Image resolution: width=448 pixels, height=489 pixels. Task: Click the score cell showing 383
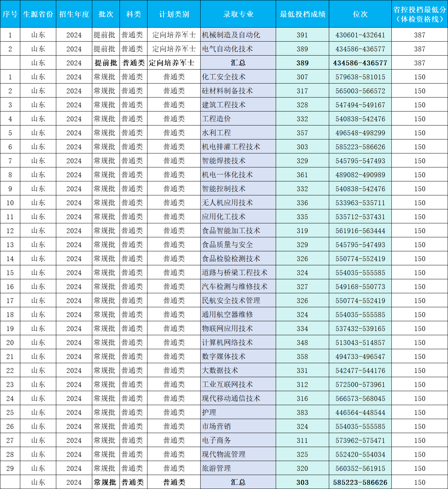tap(302, 412)
